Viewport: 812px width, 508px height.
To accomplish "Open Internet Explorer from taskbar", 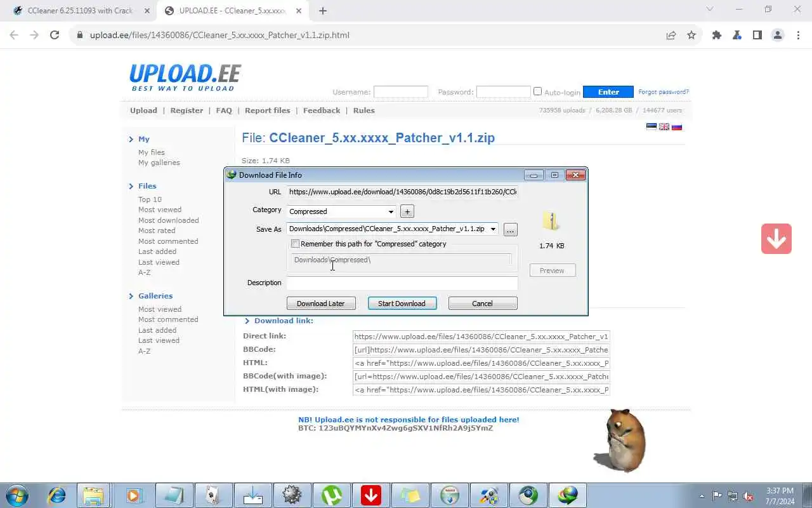I will 57,495.
